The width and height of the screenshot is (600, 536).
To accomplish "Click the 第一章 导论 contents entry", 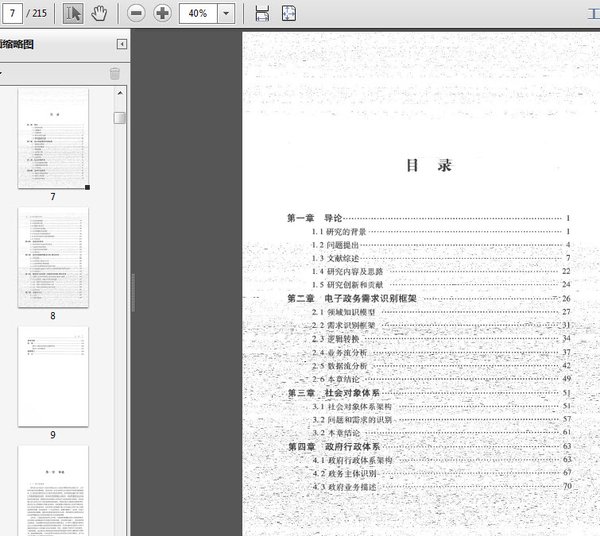I will (x=429, y=218).
